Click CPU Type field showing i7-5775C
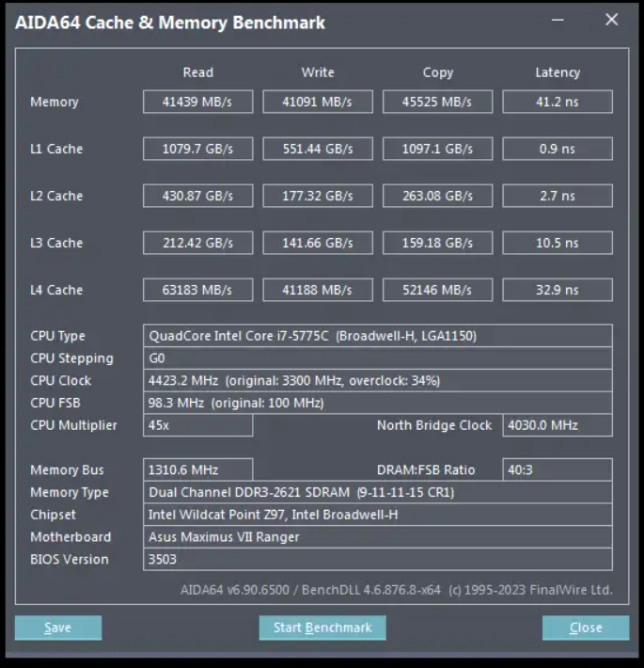This screenshot has height=668, width=644. [x=378, y=336]
